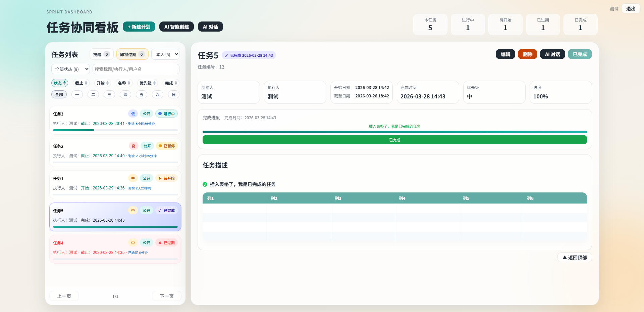Select the 已过期 stat card
Image resolution: width=644 pixels, height=312 pixels.
[543, 25]
